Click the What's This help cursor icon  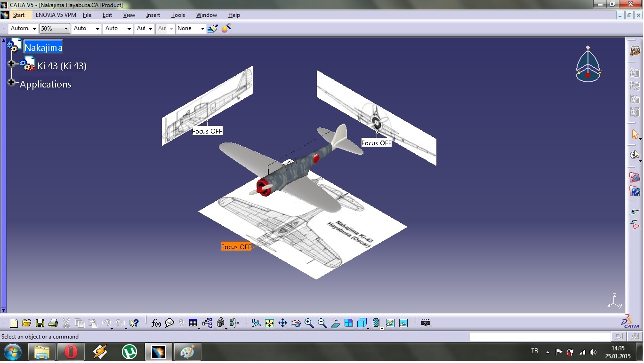point(134,323)
